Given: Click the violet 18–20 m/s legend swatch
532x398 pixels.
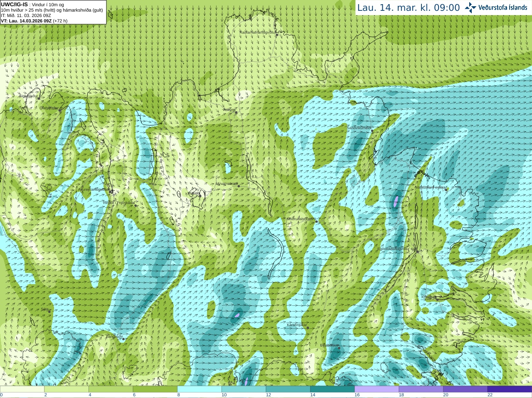Looking at the screenshot, I should [421, 389].
